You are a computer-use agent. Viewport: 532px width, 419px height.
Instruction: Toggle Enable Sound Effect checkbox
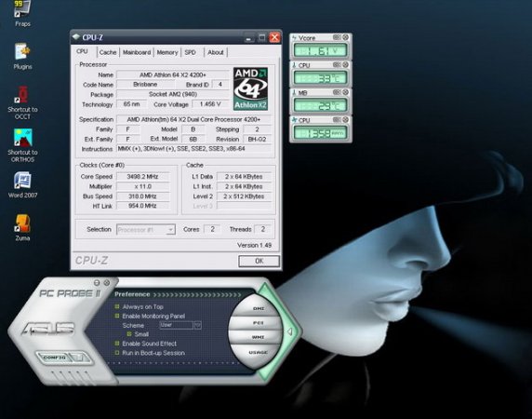pos(117,344)
